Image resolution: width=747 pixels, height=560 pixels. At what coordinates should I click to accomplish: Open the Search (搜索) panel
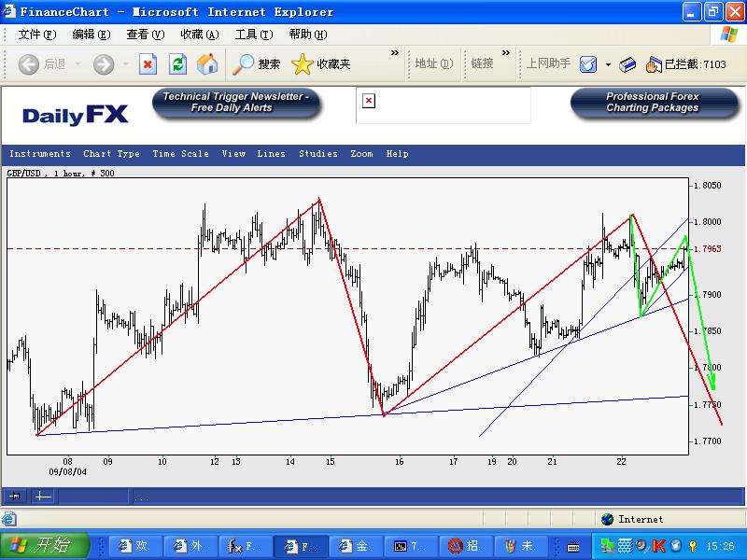(257, 64)
